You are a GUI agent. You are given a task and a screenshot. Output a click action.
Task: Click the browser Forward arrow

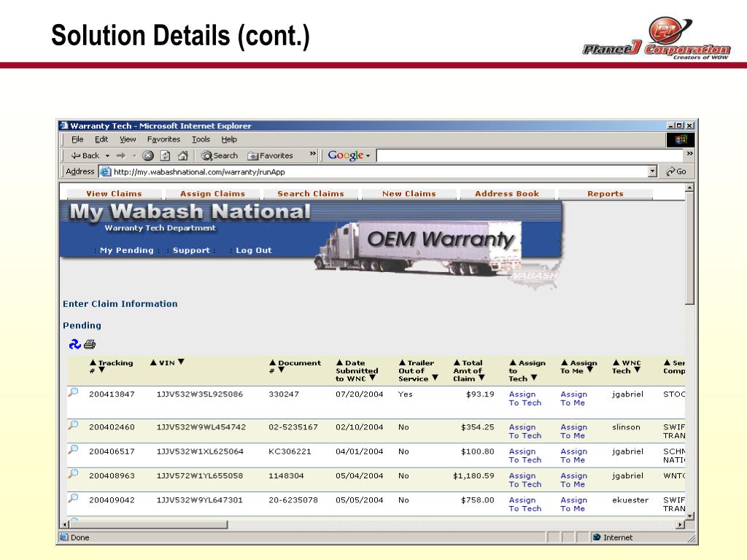coord(121,156)
